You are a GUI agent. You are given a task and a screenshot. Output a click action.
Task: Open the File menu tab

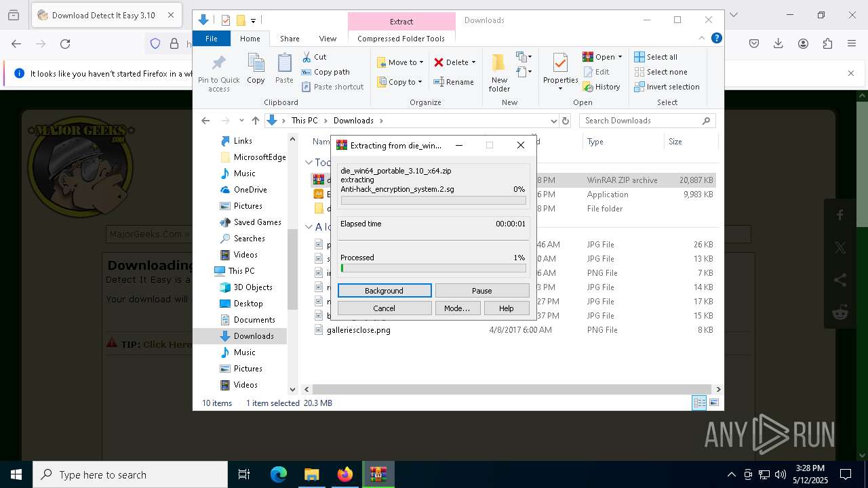tap(212, 39)
